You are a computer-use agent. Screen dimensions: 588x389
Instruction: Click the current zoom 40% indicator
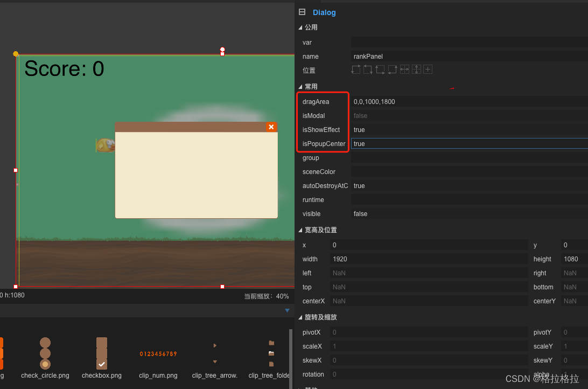coord(266,296)
